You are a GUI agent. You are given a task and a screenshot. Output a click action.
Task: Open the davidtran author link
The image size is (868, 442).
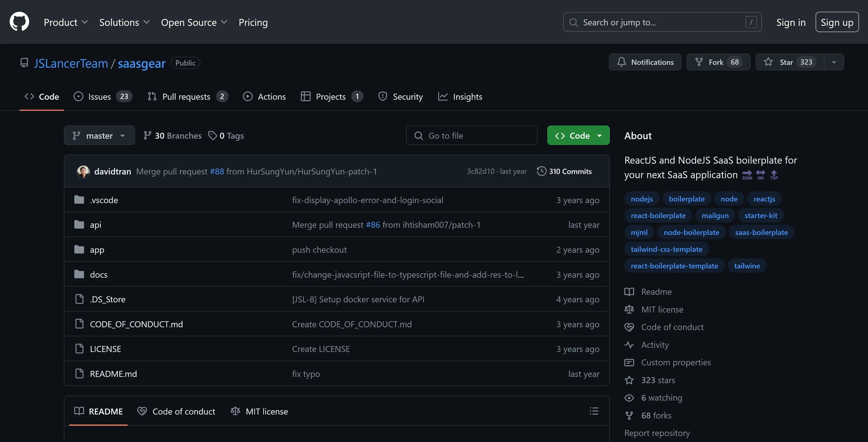point(113,172)
